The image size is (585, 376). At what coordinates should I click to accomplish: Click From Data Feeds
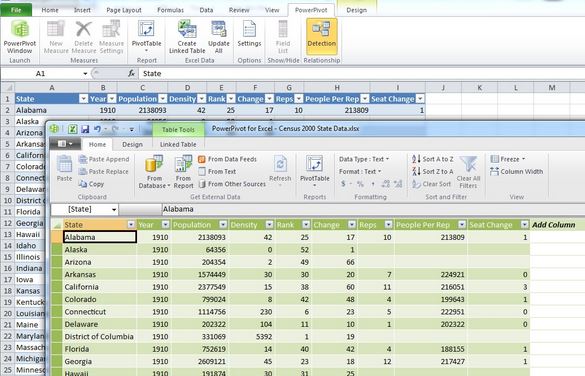pyautogui.click(x=227, y=159)
